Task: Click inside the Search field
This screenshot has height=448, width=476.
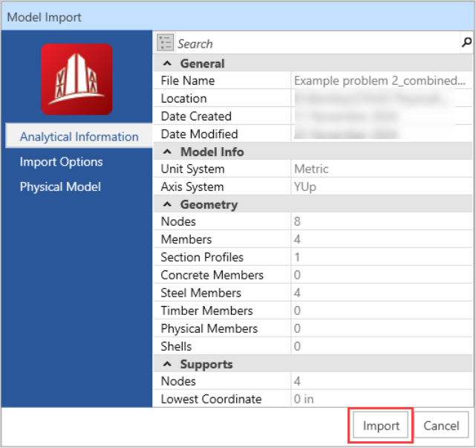Action: coord(317,44)
